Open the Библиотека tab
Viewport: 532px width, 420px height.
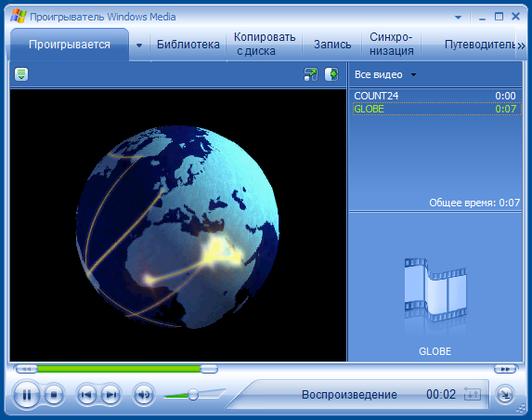click(x=188, y=45)
